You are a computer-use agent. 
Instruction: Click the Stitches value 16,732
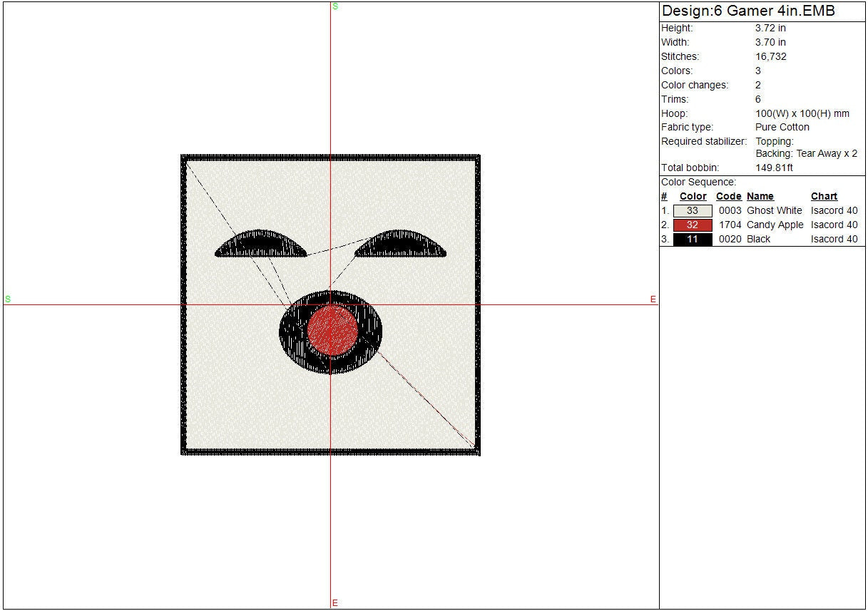pyautogui.click(x=770, y=57)
